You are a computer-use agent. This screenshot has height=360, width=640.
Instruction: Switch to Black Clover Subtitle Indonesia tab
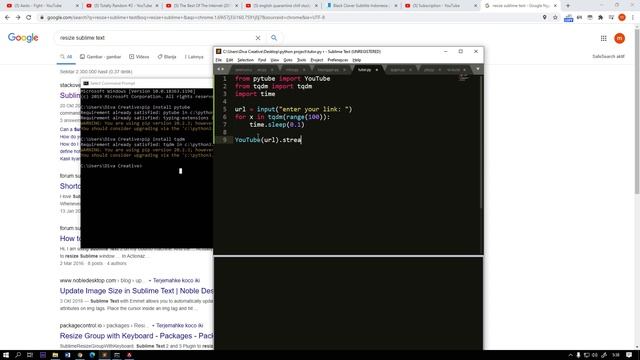coord(361,6)
